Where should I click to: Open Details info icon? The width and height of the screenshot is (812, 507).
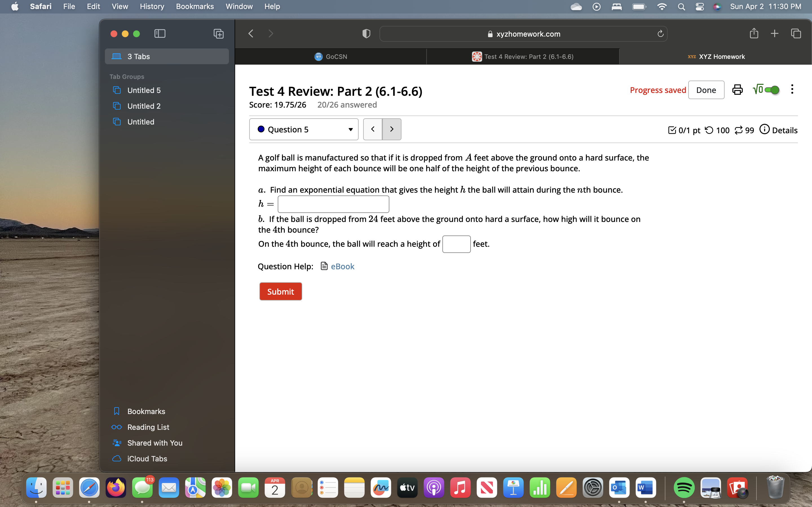(764, 130)
